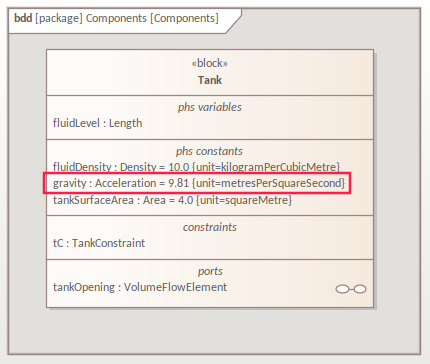
Task: Click the Tank block name
Action: point(210,80)
